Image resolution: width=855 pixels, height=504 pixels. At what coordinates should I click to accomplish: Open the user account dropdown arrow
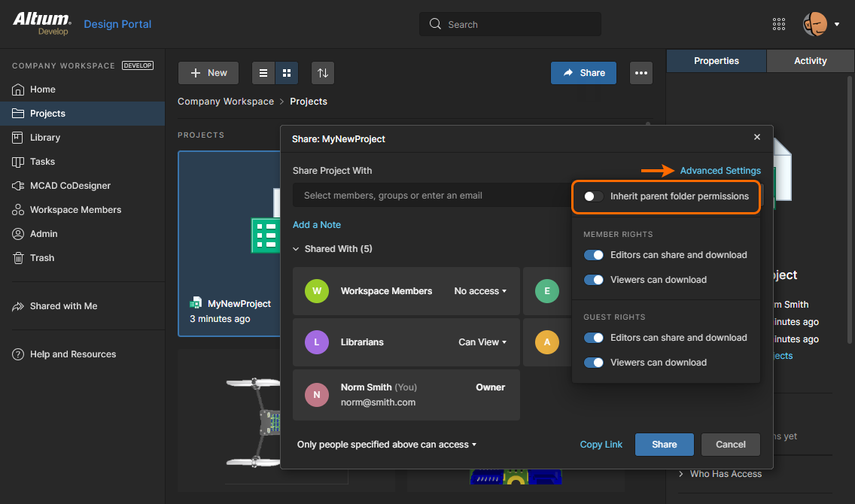(837, 25)
